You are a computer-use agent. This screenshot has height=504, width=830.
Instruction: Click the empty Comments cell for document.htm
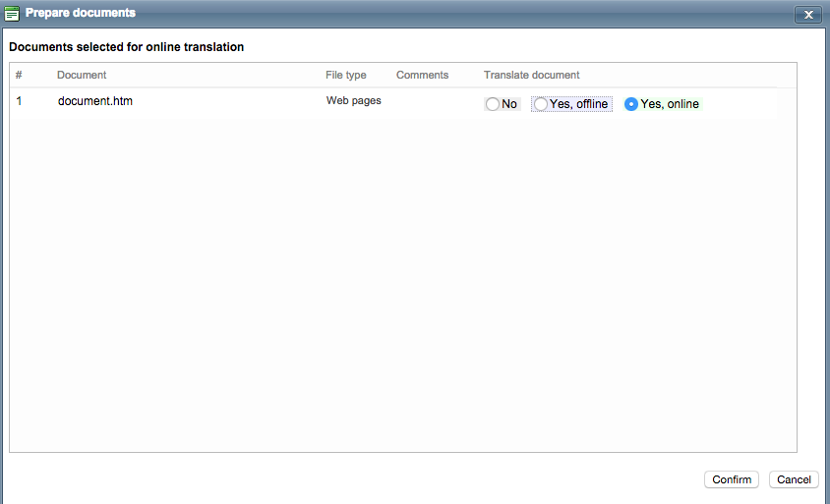pyautogui.click(x=428, y=102)
